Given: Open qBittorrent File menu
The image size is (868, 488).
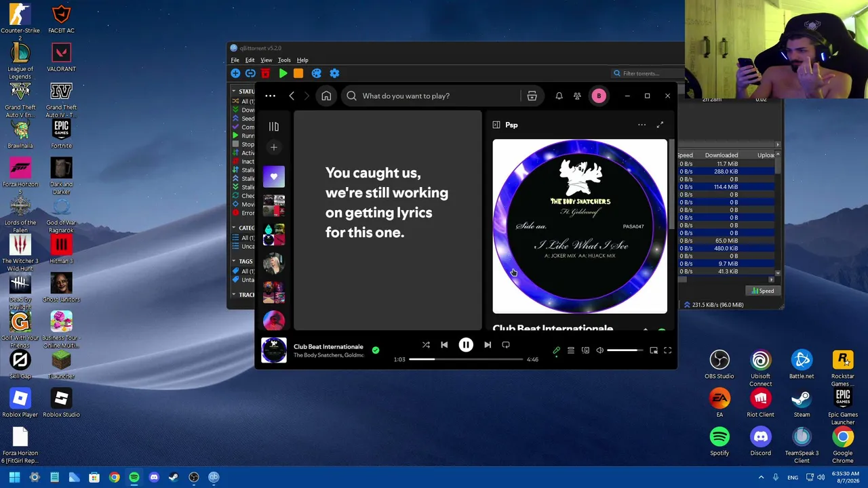Looking at the screenshot, I should point(235,60).
